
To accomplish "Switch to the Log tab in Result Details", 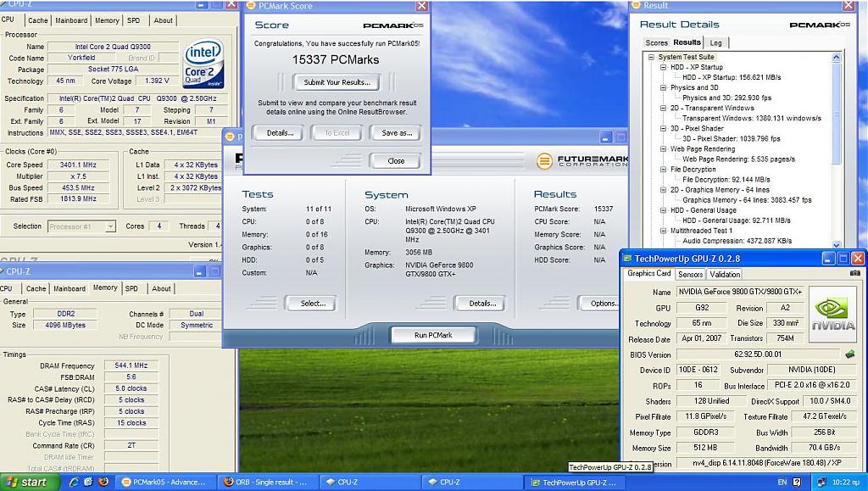I will pyautogui.click(x=715, y=42).
